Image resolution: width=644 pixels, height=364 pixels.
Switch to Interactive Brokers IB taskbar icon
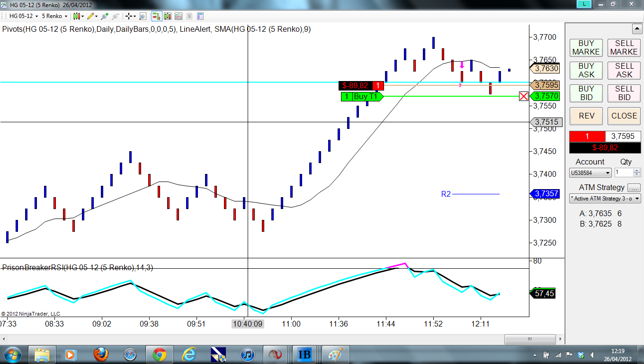pyautogui.click(x=305, y=354)
